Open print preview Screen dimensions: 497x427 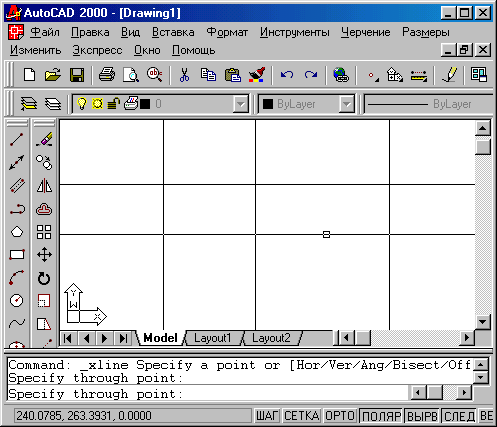pyautogui.click(x=131, y=74)
